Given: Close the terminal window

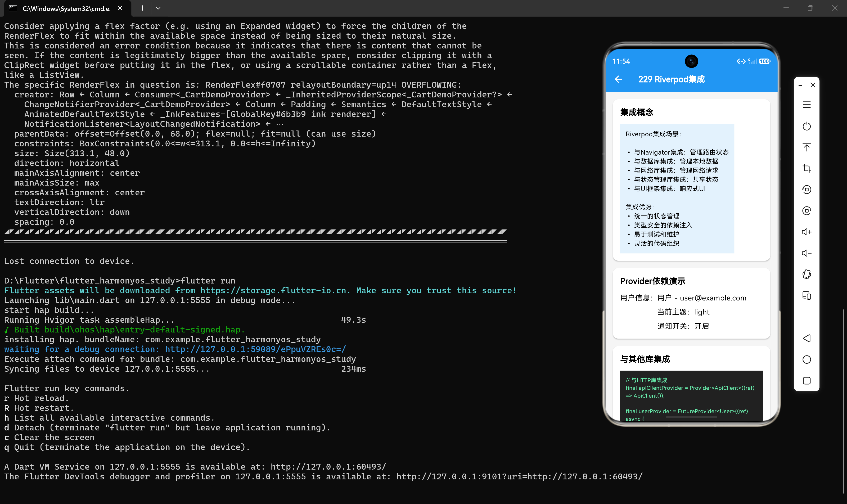Looking at the screenshot, I should [x=835, y=8].
